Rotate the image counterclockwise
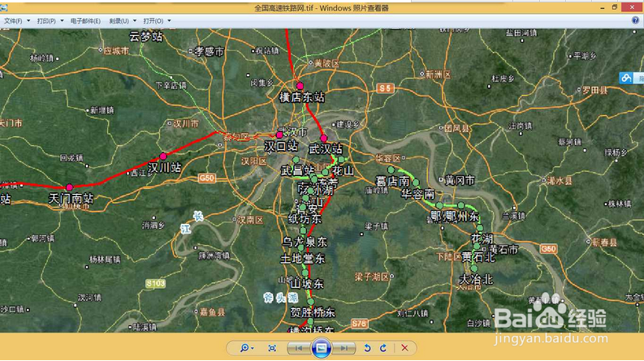The width and height of the screenshot is (644, 361). point(367,348)
